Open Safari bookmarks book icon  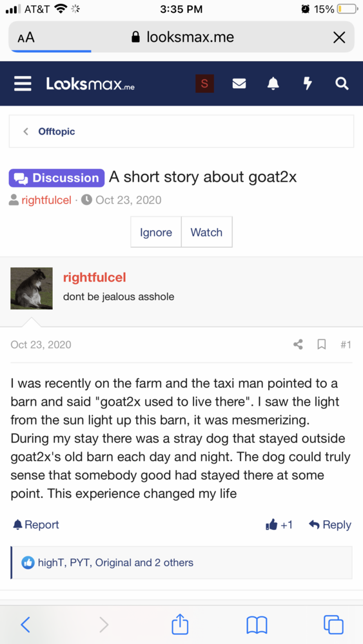[257, 625]
